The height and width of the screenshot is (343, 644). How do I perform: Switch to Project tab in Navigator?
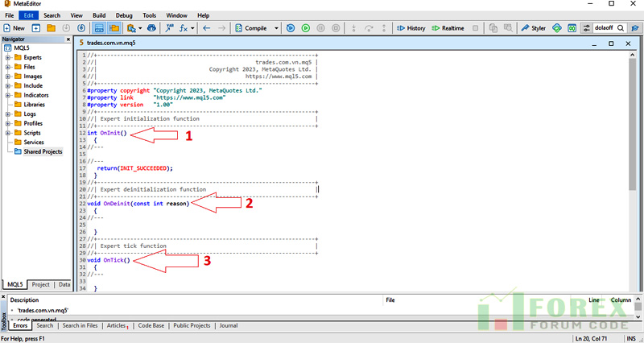(x=40, y=284)
